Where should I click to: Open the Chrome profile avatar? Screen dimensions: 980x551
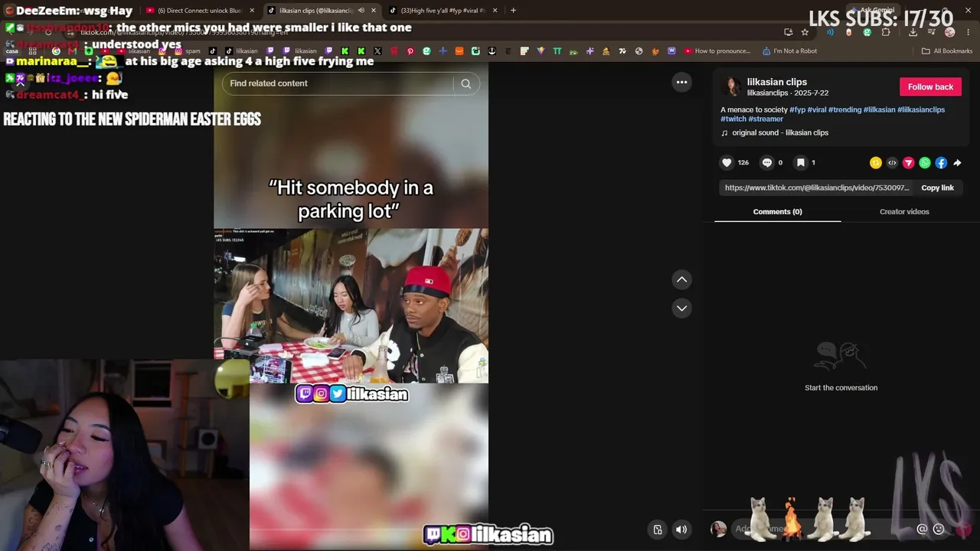pos(949,32)
